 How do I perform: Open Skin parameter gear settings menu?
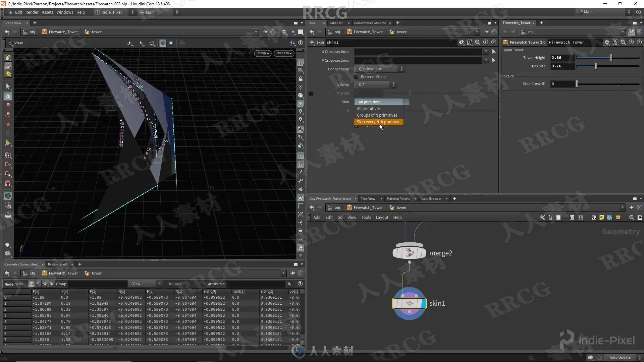coord(462,42)
